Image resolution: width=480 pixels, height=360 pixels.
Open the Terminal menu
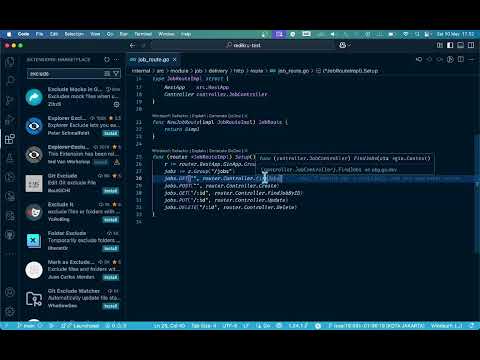tap(143, 34)
